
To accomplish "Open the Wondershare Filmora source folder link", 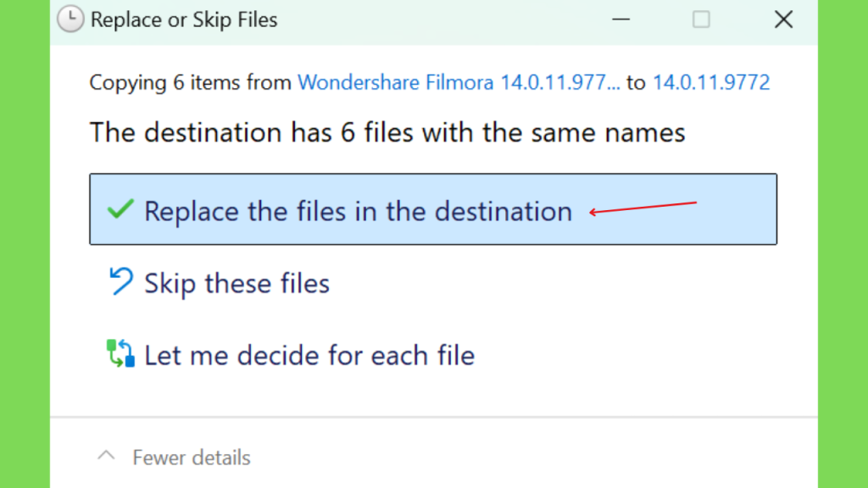I will pyautogui.click(x=459, y=82).
